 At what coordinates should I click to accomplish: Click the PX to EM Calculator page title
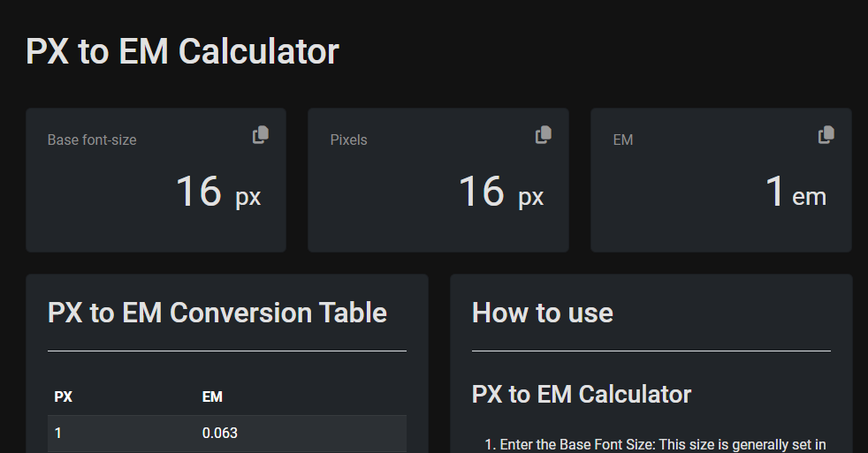[x=182, y=51]
